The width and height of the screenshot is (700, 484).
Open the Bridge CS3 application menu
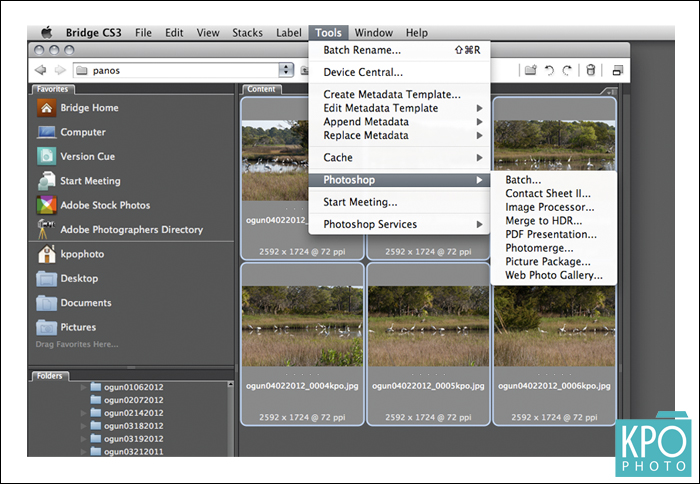tap(94, 33)
